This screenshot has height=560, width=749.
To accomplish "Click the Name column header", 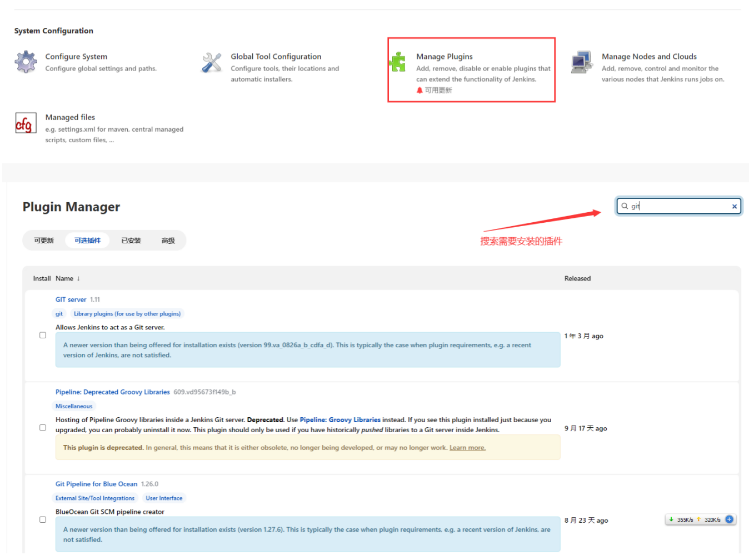I will [x=64, y=279].
